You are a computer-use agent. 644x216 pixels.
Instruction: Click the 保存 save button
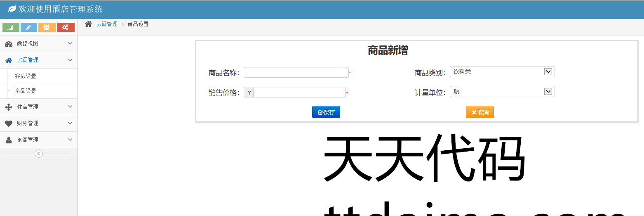coord(326,112)
